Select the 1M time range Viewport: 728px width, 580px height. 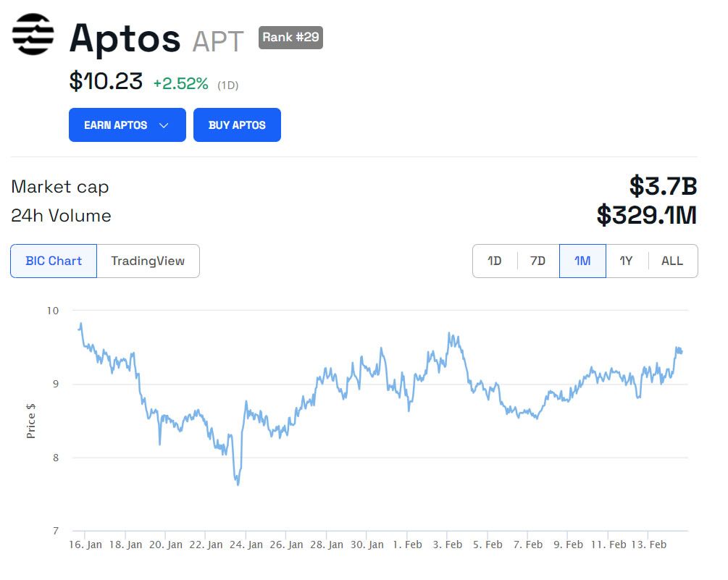(582, 261)
